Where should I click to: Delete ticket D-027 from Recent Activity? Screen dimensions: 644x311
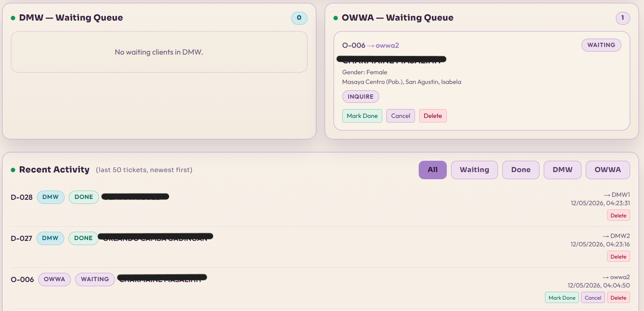tap(618, 256)
